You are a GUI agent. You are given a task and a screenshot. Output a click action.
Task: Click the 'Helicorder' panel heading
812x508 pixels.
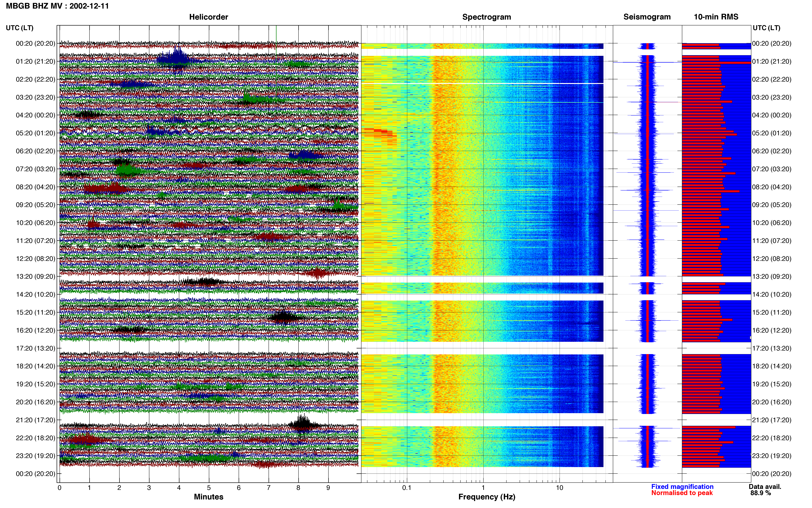(x=209, y=17)
